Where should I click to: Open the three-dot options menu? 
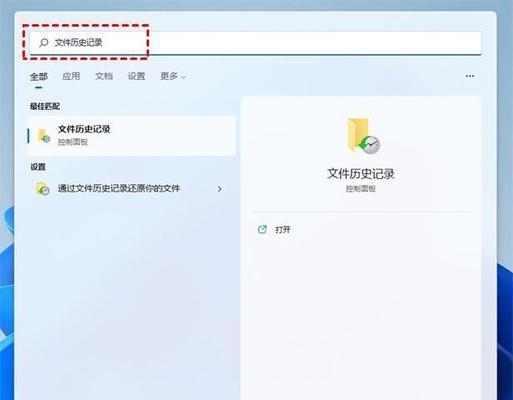470,76
